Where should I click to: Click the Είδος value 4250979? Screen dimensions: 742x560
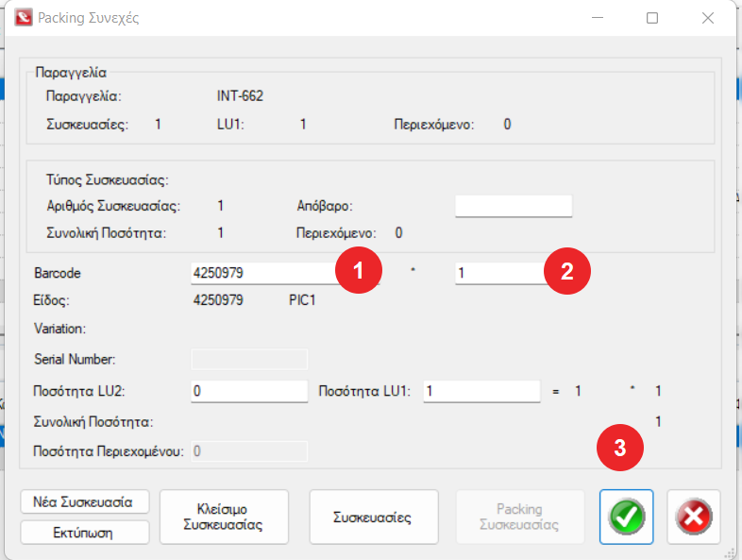[218, 300]
